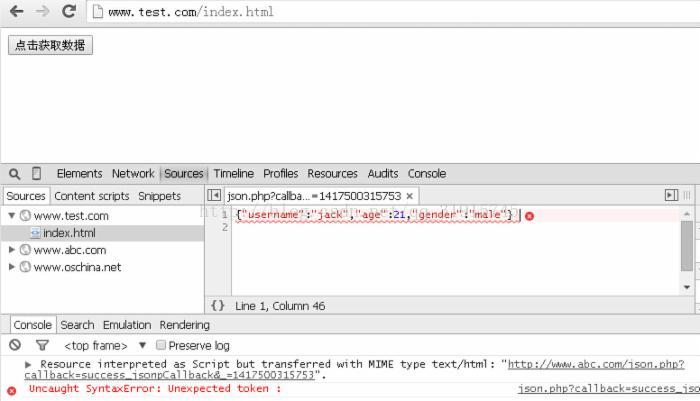Expand the www.abc.com tree node
This screenshot has height=401, width=700.
[12, 250]
